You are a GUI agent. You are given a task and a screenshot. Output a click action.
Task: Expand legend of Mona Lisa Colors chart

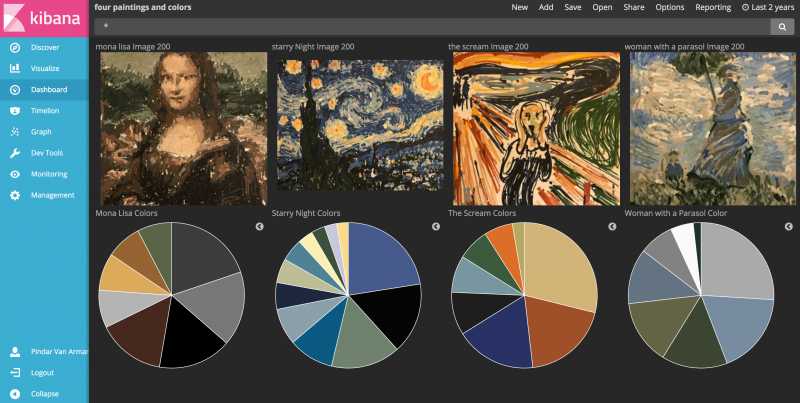(x=259, y=226)
